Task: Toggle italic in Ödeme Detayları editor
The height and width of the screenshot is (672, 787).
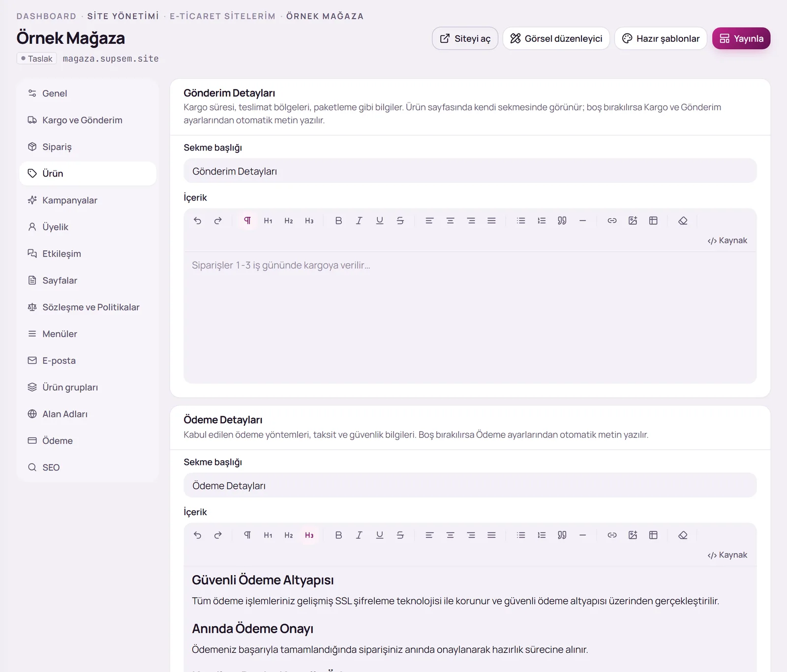Action: coord(359,535)
